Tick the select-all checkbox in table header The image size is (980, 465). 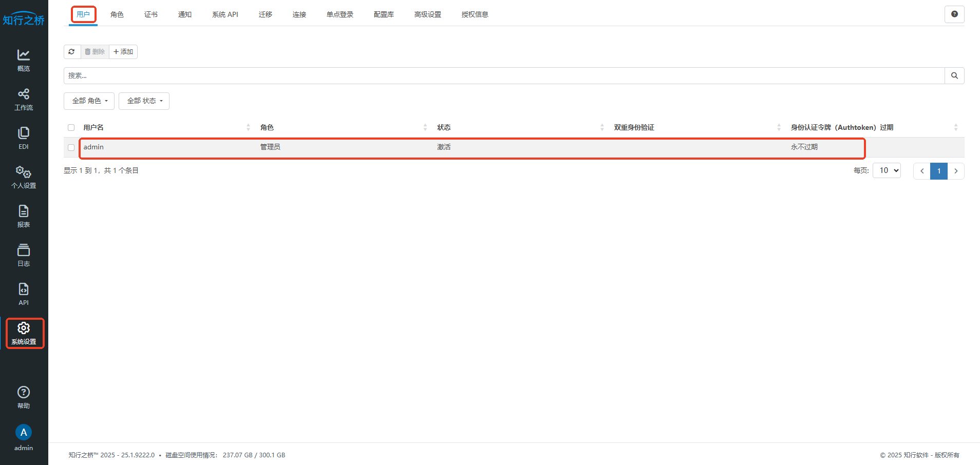[x=71, y=128]
